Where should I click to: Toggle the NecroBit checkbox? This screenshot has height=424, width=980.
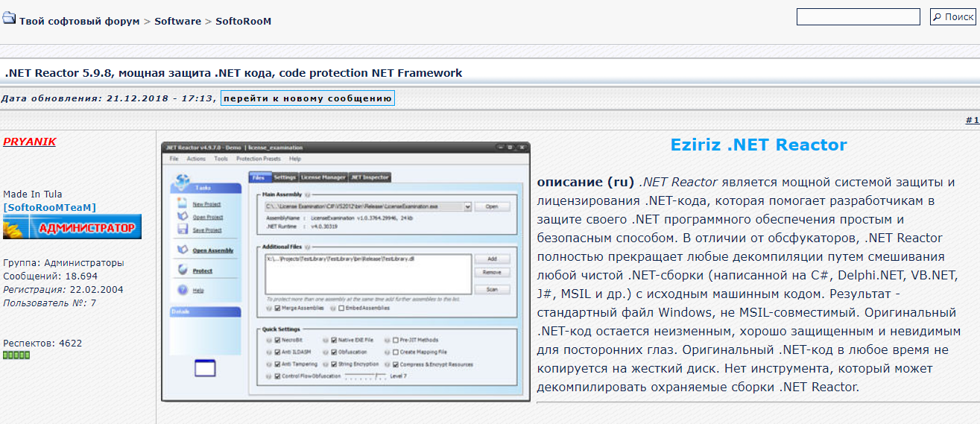(x=277, y=340)
